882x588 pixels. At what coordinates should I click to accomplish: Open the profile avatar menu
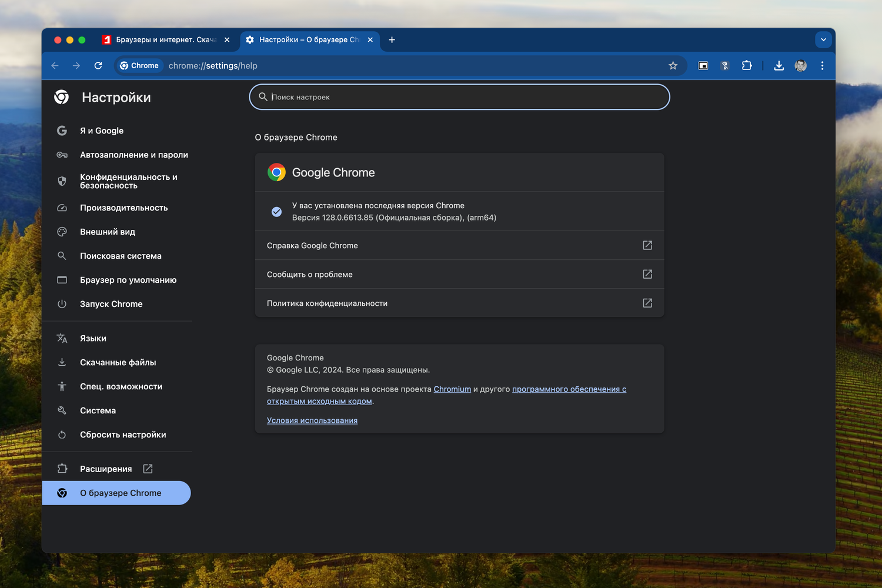[x=801, y=66]
